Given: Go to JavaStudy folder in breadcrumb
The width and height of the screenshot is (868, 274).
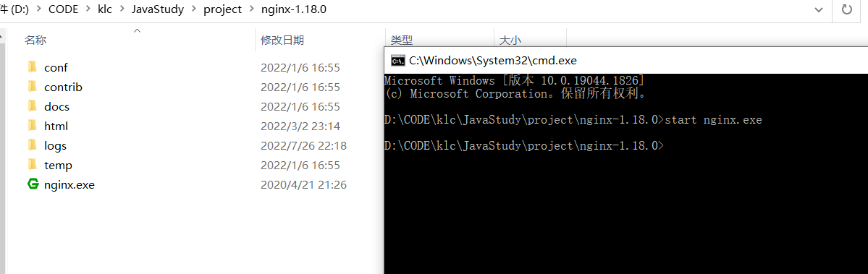Looking at the screenshot, I should [x=158, y=10].
